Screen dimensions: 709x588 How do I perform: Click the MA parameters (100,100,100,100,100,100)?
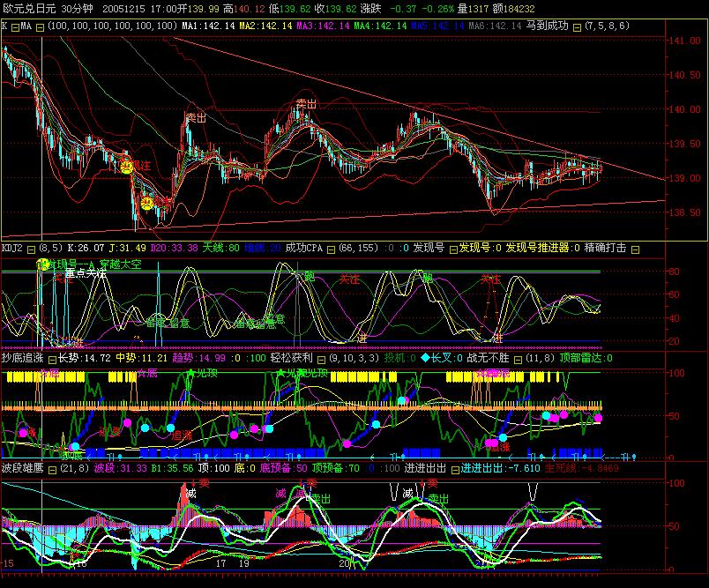pyautogui.click(x=112, y=26)
